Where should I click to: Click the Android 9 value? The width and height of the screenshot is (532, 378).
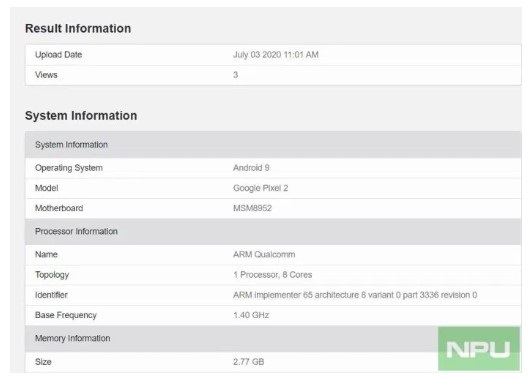(251, 168)
